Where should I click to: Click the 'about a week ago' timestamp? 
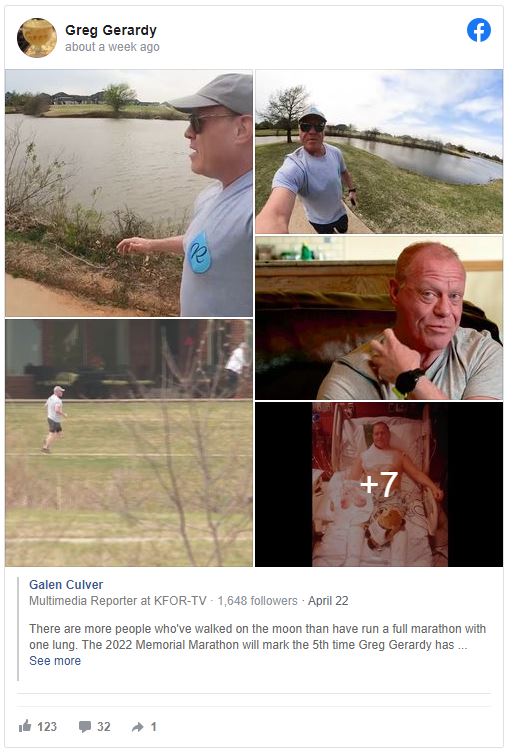coord(112,47)
